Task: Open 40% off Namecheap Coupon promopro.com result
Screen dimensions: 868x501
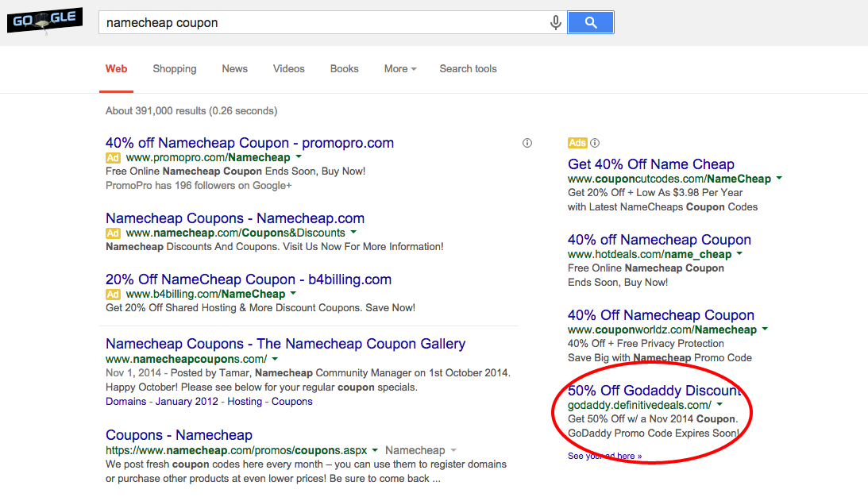Action: pyautogui.click(x=249, y=143)
